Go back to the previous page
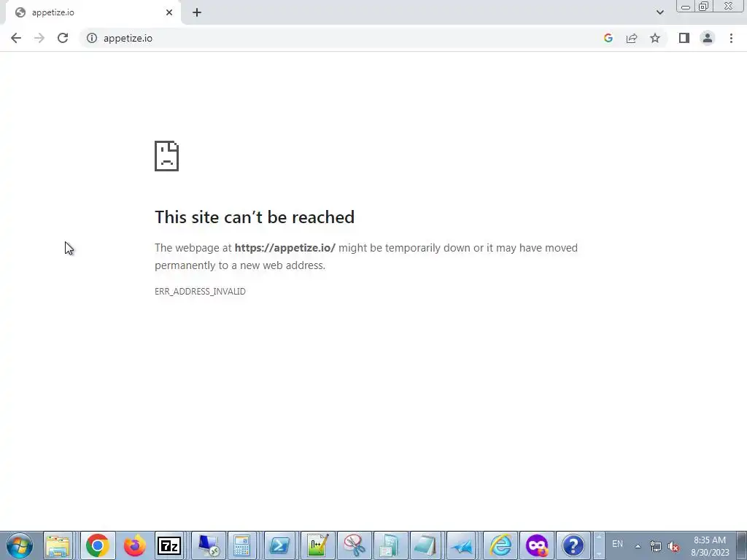 coord(16,38)
